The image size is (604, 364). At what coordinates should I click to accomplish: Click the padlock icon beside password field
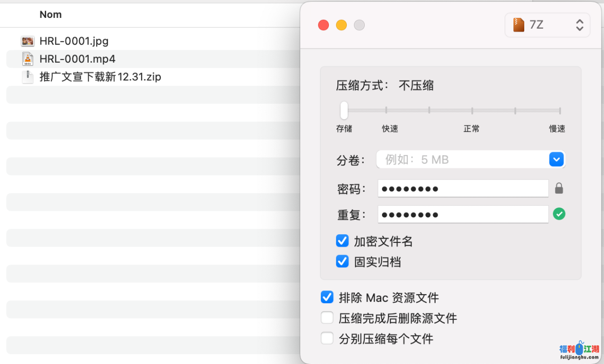point(559,189)
